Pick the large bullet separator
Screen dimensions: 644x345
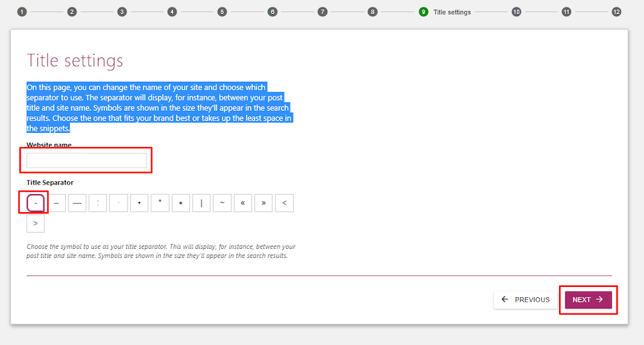[x=139, y=203]
